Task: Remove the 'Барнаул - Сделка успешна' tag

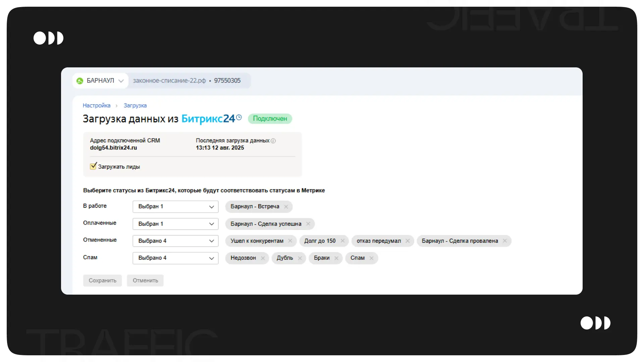Action: click(x=308, y=224)
